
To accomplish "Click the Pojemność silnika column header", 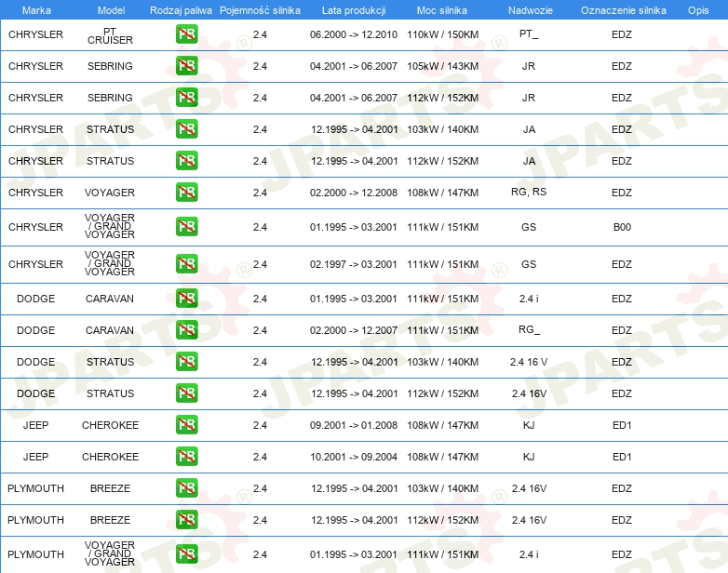I will pyautogui.click(x=260, y=10).
